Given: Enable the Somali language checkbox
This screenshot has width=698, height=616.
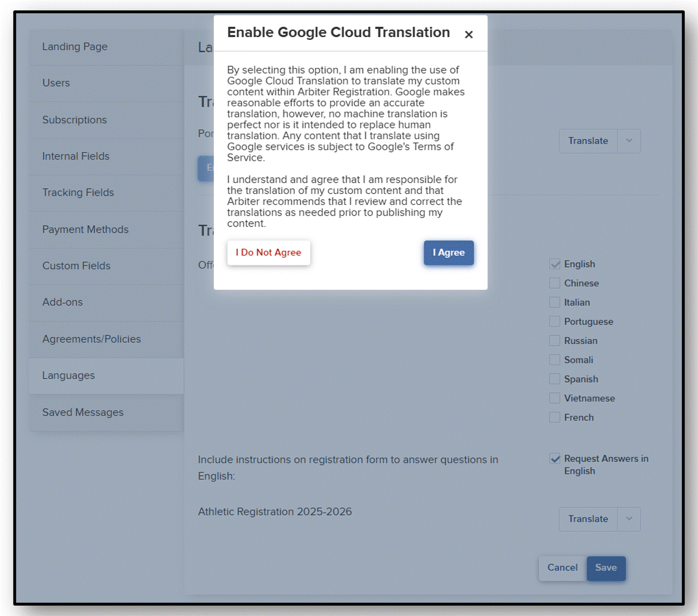Looking at the screenshot, I should pos(555,360).
